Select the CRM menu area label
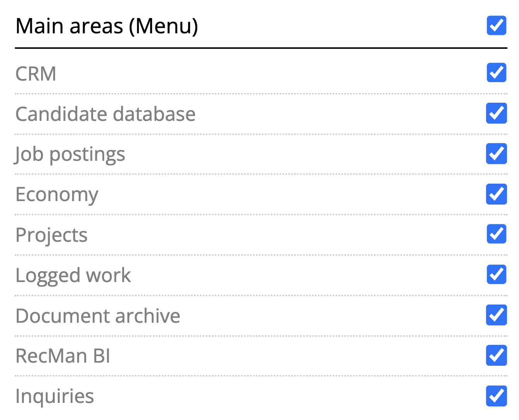519x420 pixels. coord(36,74)
